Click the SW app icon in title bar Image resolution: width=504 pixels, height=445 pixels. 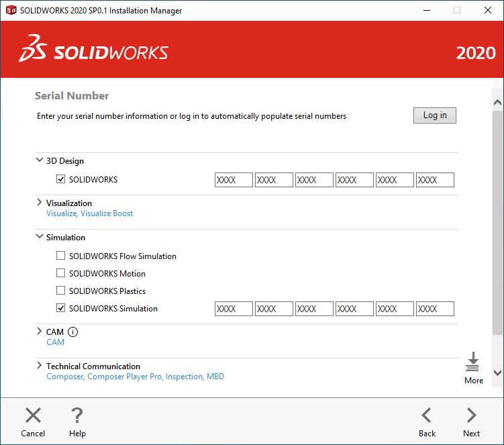point(11,11)
